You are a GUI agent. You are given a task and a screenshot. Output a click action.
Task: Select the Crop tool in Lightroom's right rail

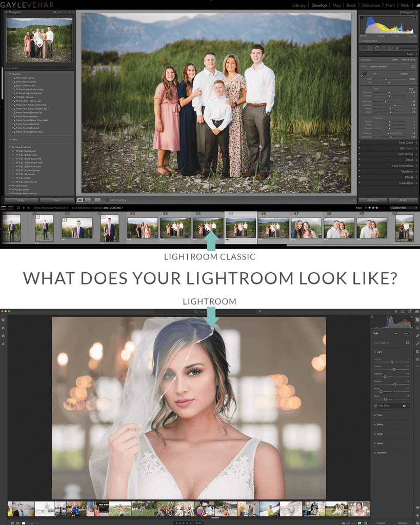click(x=417, y=327)
